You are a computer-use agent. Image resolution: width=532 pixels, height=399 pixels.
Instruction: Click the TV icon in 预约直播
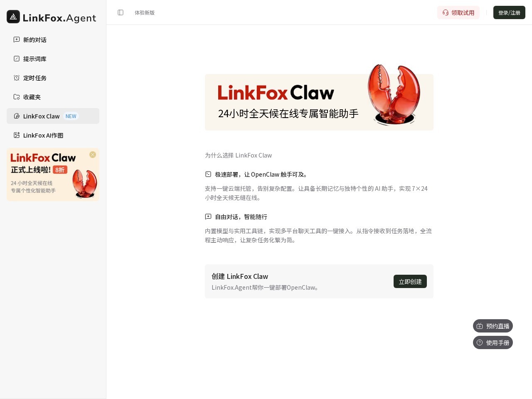(x=480, y=326)
